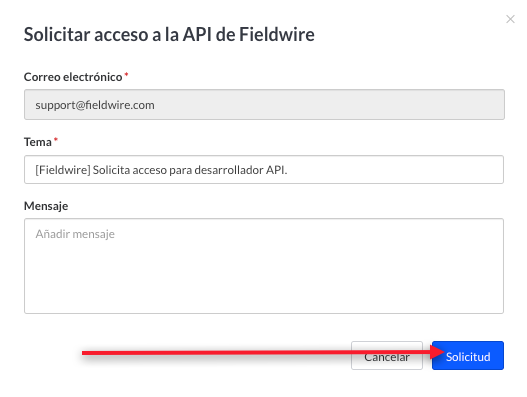The height and width of the screenshot is (397, 527).
Task: Dismiss the dialog via the X icon
Action: click(510, 19)
